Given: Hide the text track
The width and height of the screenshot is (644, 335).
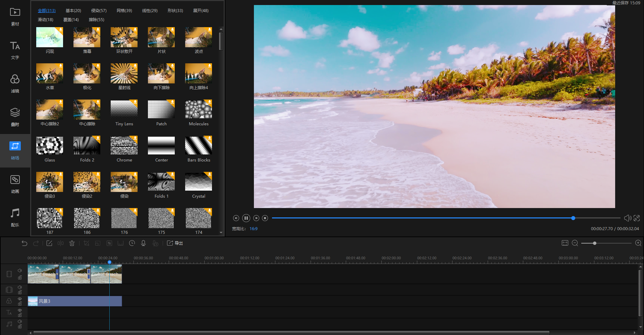Looking at the screenshot, I should pyautogui.click(x=20, y=310).
